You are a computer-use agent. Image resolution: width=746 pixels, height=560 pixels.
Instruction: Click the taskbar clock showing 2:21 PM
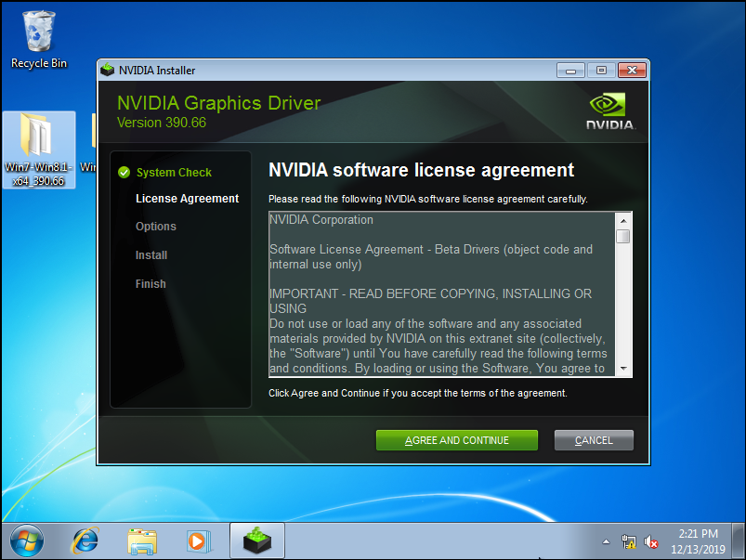pyautogui.click(x=698, y=541)
